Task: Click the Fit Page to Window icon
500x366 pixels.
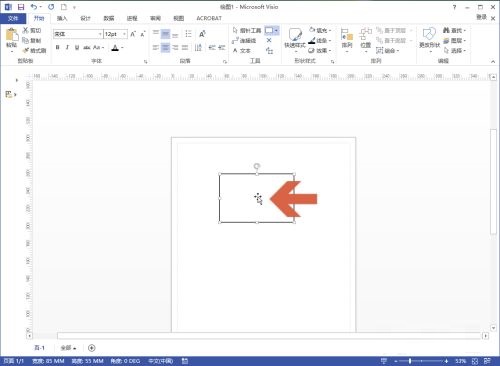Action: point(475,361)
